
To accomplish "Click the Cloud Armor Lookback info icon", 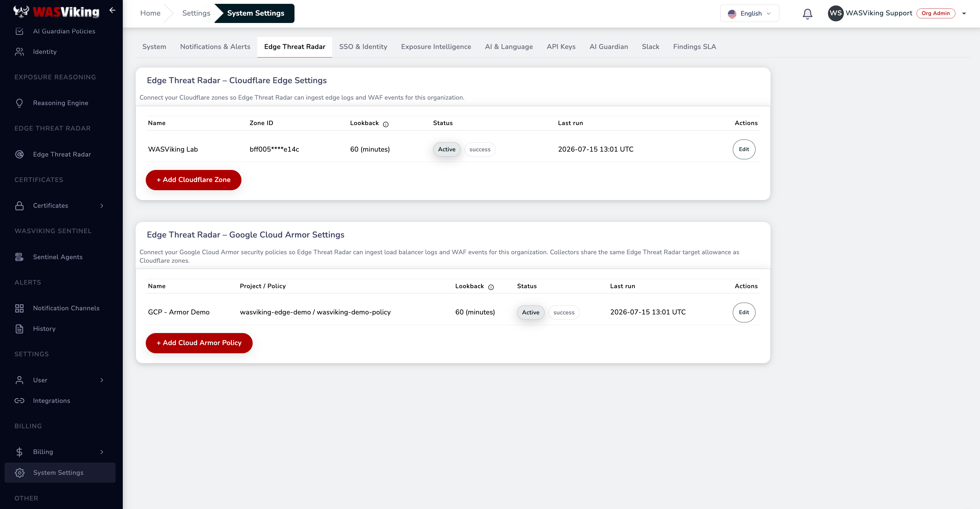I will tap(491, 287).
